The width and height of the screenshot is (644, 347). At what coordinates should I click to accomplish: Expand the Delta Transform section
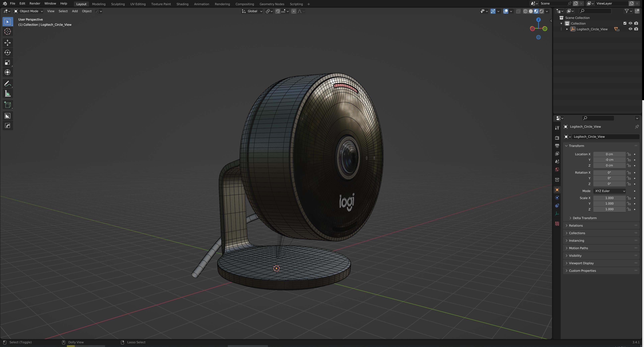584,218
